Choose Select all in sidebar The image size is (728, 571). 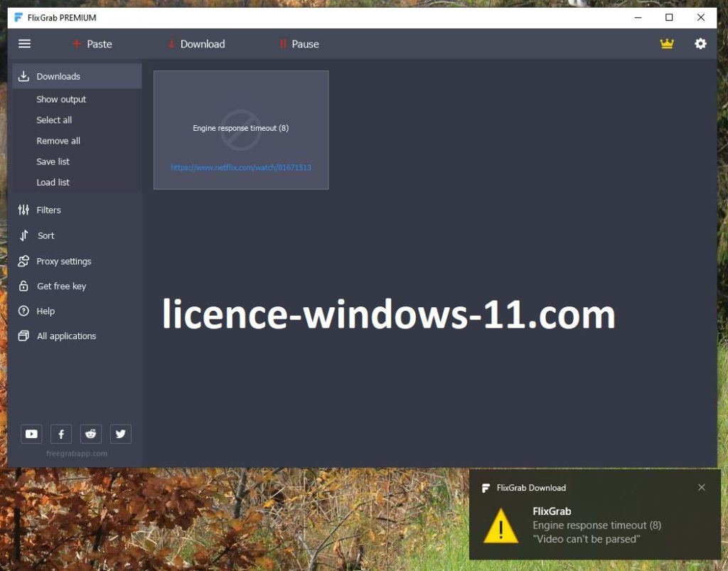pyautogui.click(x=54, y=120)
